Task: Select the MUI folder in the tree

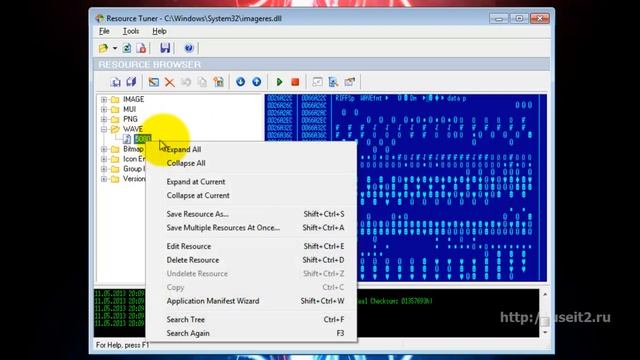Action: click(x=129, y=109)
